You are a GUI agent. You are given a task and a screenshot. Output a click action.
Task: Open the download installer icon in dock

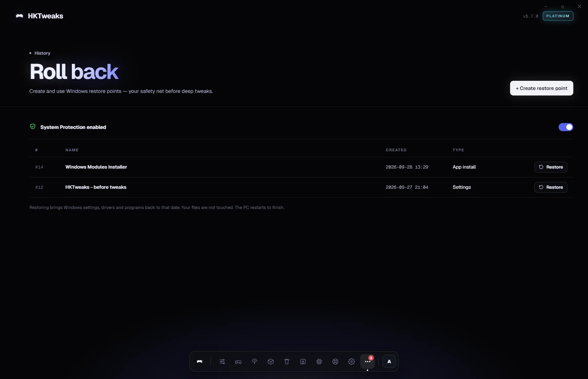(x=303, y=361)
